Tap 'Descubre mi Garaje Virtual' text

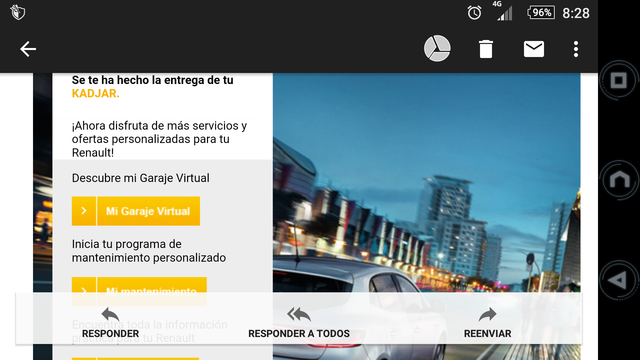click(x=140, y=178)
